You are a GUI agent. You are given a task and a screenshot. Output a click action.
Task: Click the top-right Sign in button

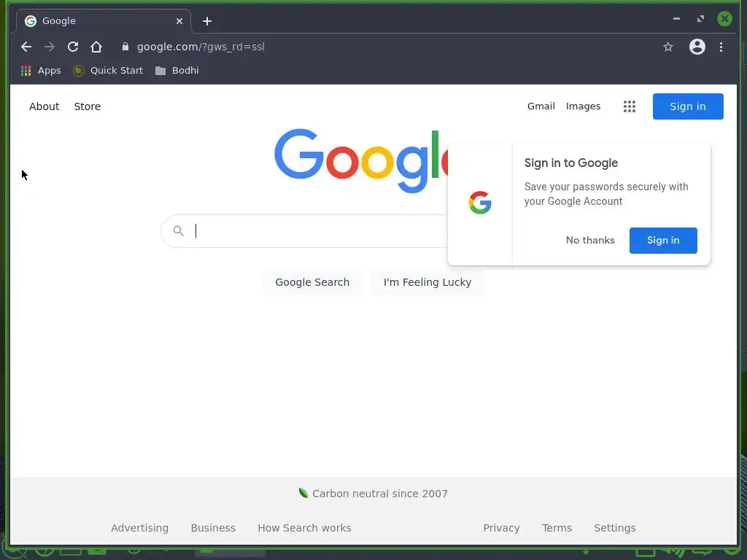tap(688, 106)
